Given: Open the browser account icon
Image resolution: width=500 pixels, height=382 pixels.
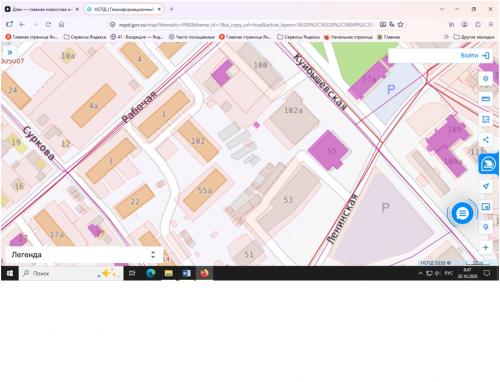Looking at the screenshot, I should point(465,24).
